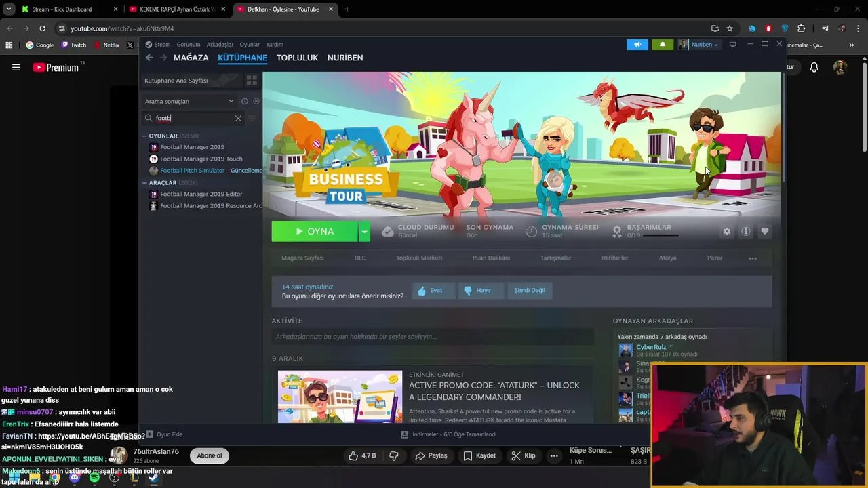Open the Topluluk Merkezi link

pyautogui.click(x=419, y=258)
